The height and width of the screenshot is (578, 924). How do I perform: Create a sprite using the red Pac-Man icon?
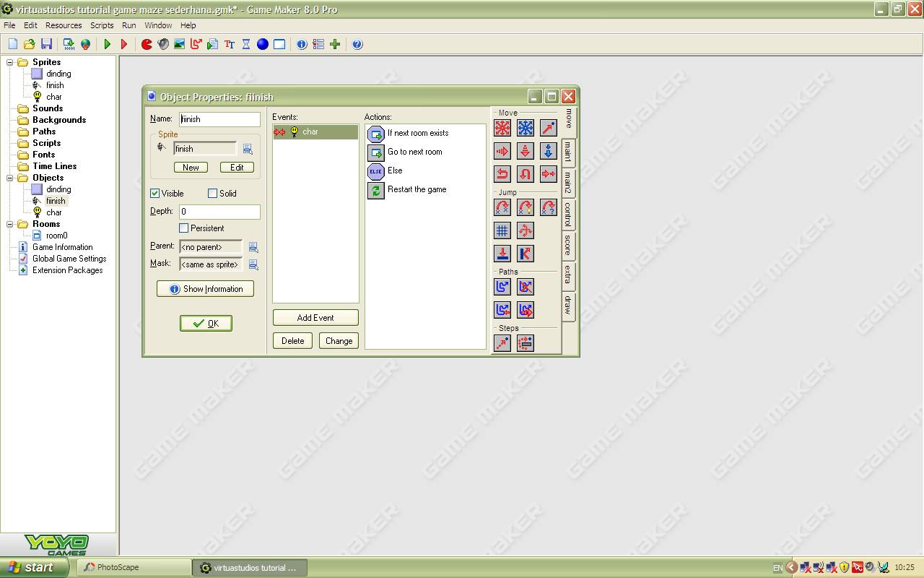point(147,44)
